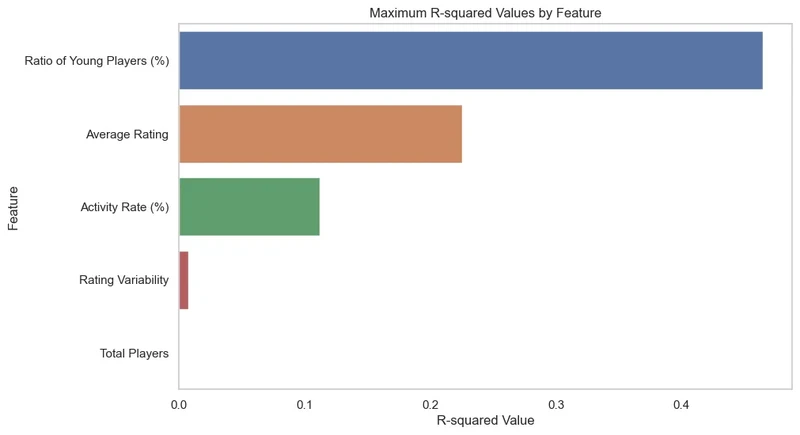Click the 0.1 x-axis tick label
Viewport: 800px width, 435px height.
click(x=305, y=404)
